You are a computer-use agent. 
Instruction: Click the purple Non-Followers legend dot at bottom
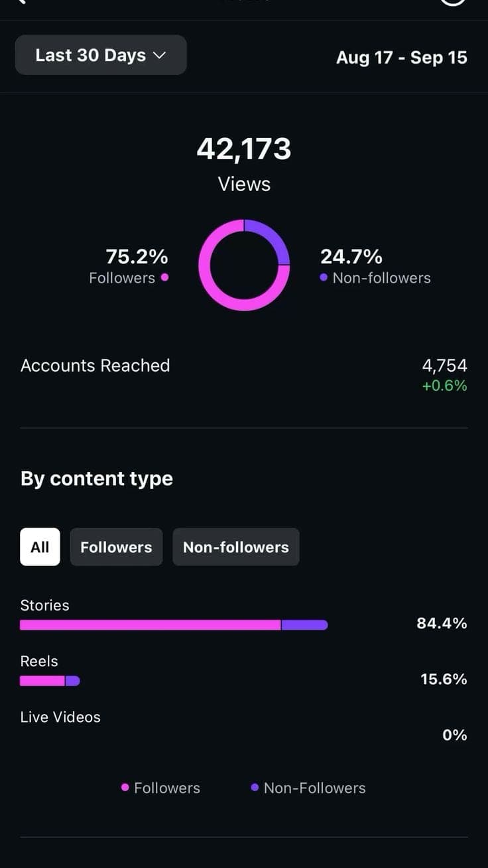pyautogui.click(x=255, y=788)
